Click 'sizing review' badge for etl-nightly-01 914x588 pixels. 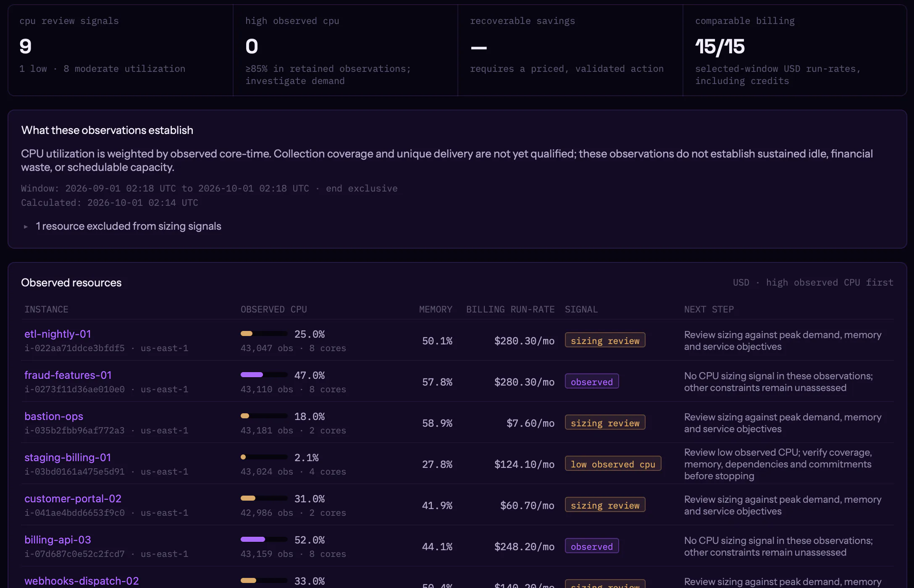605,340
